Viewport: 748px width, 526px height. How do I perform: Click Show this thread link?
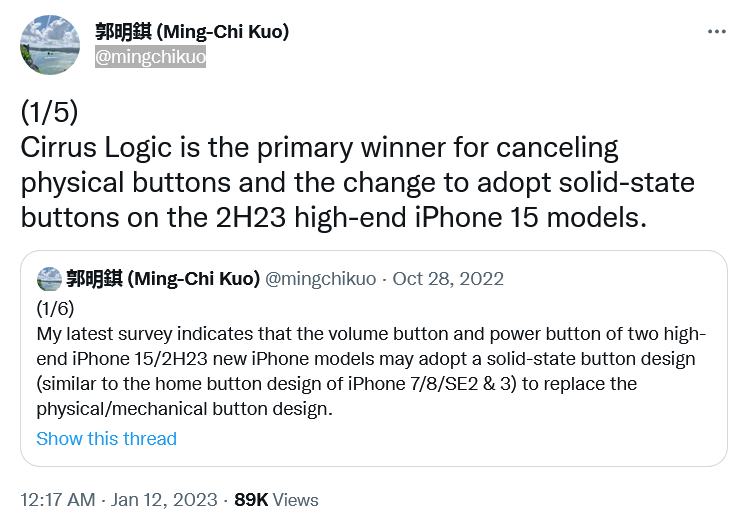(x=106, y=438)
